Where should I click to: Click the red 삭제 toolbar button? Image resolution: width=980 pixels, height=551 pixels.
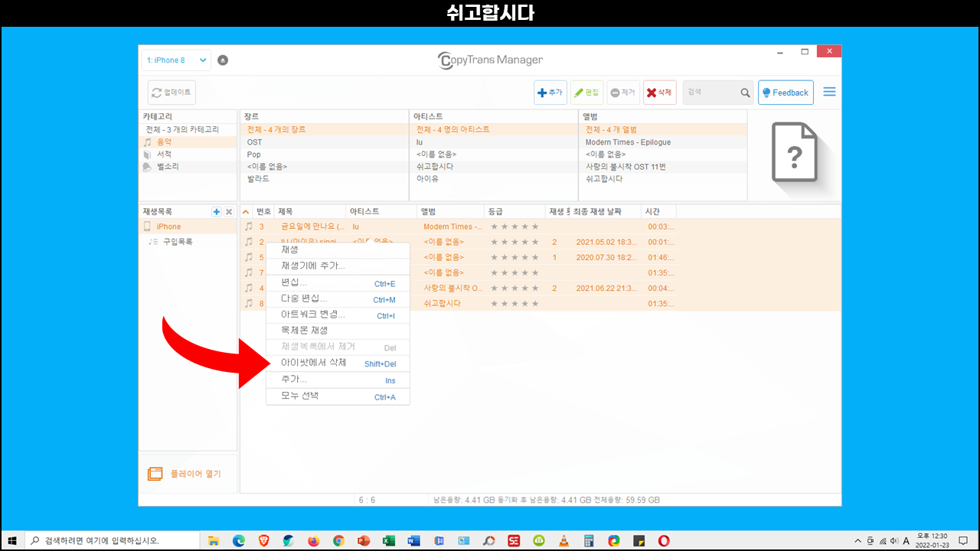pos(659,93)
